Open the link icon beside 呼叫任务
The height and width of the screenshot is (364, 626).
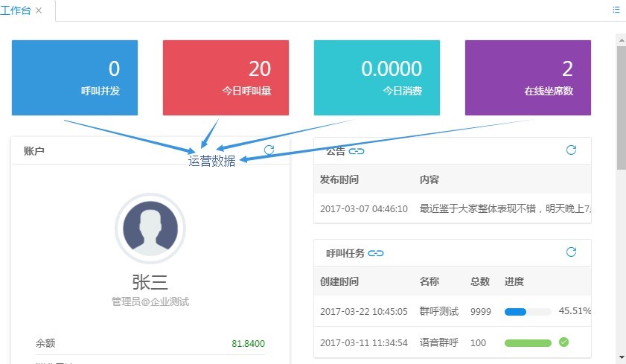(376, 253)
